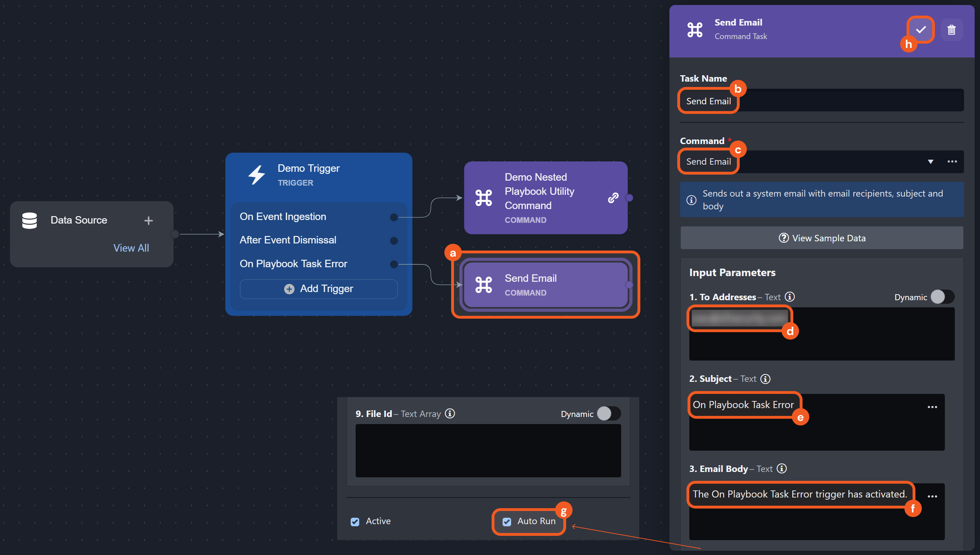Click the trash delete task icon
This screenshot has width=980, height=555.
pos(951,30)
